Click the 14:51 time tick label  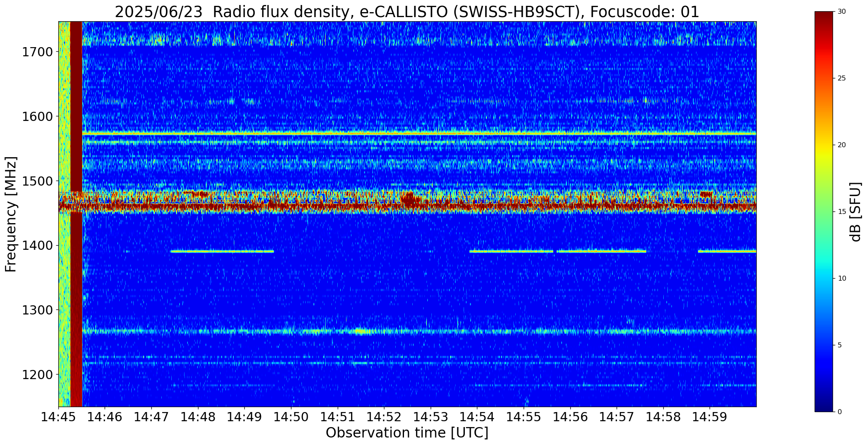click(x=338, y=416)
